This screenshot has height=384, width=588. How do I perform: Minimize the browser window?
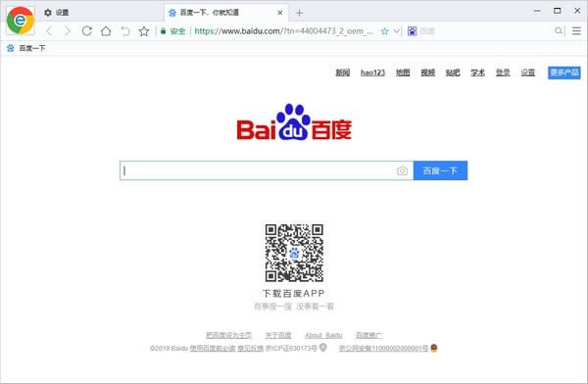pyautogui.click(x=537, y=11)
